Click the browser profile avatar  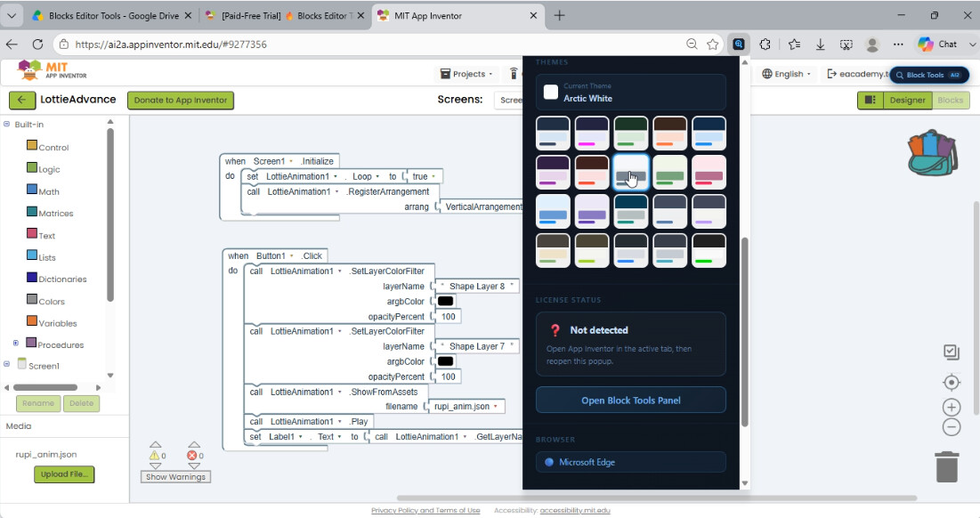pyautogui.click(x=872, y=45)
